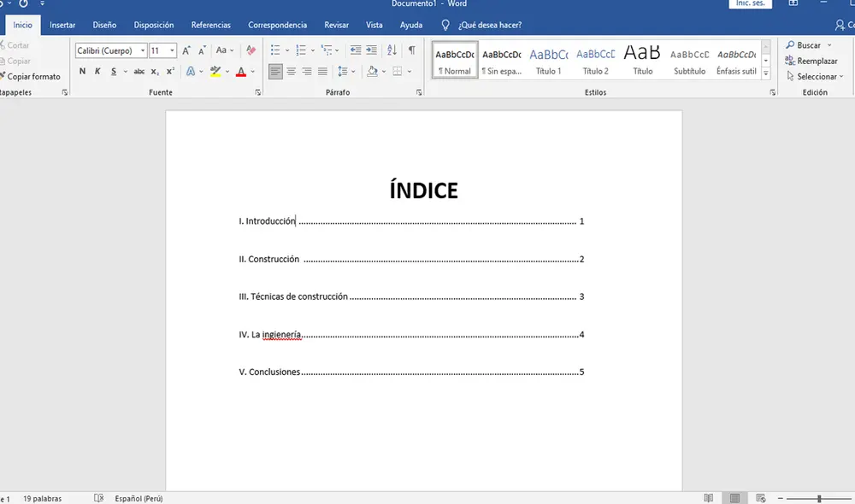Click the clear formatting eraser icon
This screenshot has height=504, width=855.
point(251,51)
